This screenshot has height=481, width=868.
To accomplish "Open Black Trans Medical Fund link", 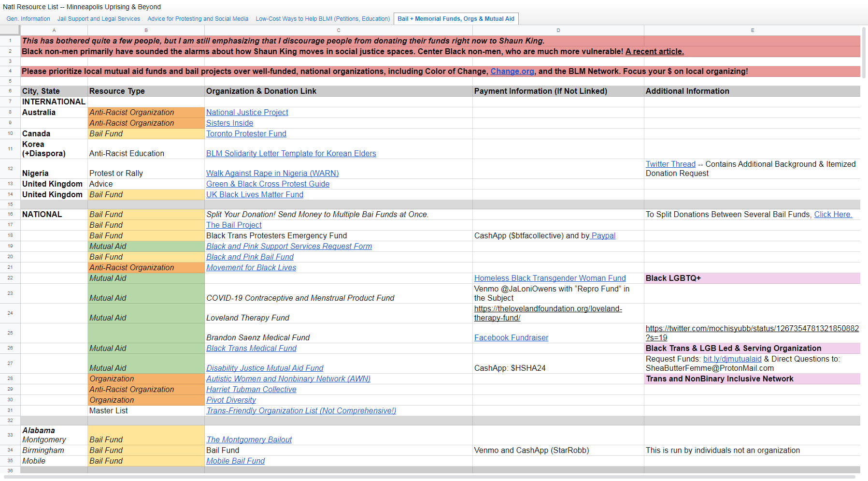I will [x=252, y=348].
